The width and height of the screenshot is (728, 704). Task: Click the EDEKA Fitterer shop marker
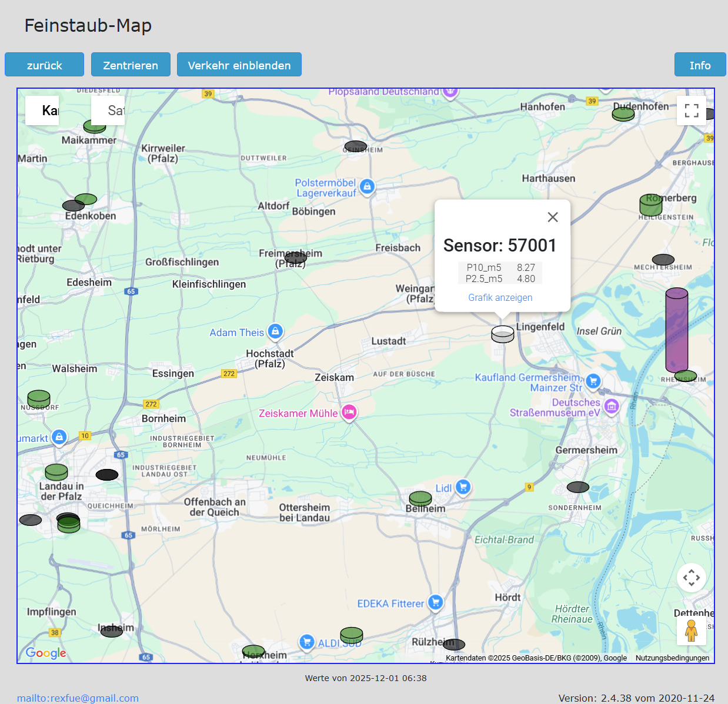click(x=436, y=602)
